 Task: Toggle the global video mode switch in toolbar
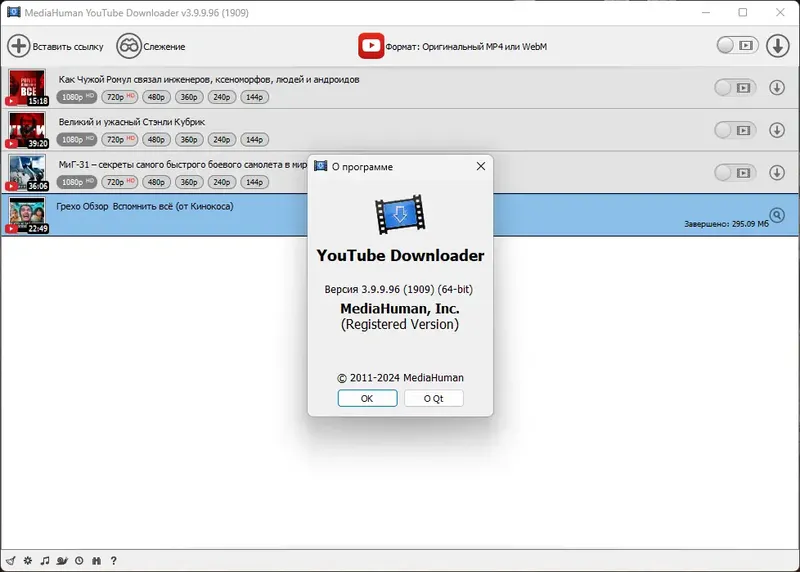tap(737, 45)
